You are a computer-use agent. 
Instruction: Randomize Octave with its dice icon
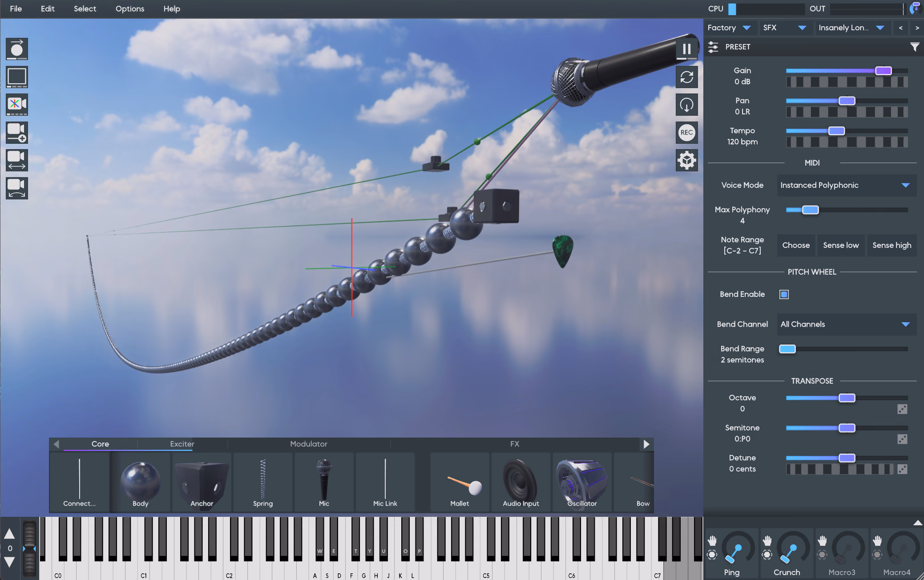902,409
